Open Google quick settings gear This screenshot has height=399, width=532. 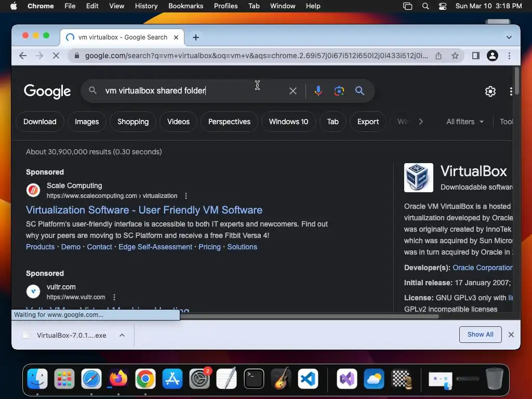pyautogui.click(x=490, y=91)
